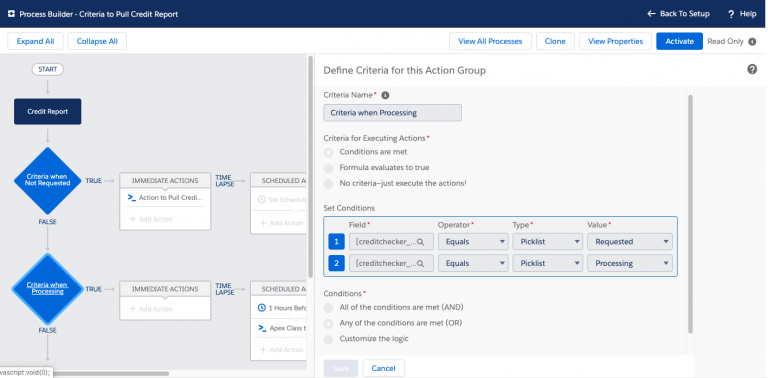Select Formula evaluates to true radio
The height and width of the screenshot is (378, 768).
329,168
